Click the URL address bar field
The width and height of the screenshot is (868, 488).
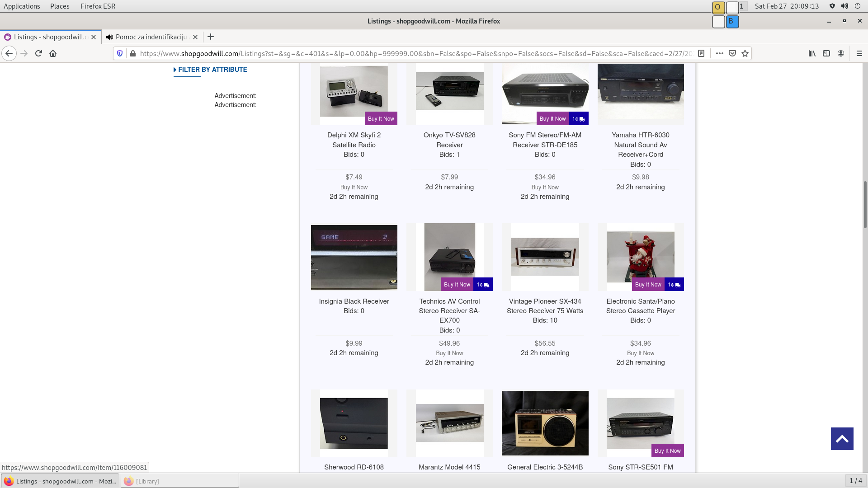[416, 53]
